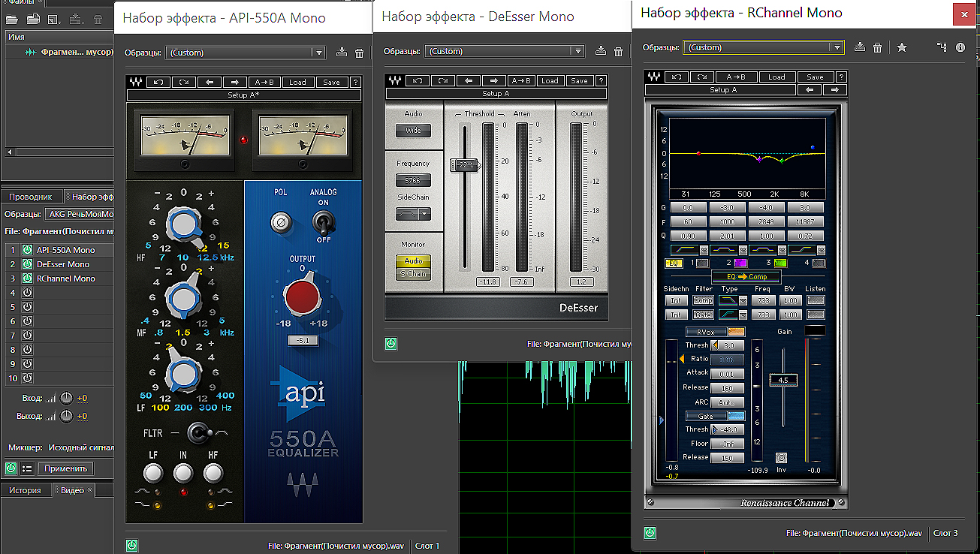
Task: Click undo icon in RChannel toolbar
Action: tap(677, 77)
